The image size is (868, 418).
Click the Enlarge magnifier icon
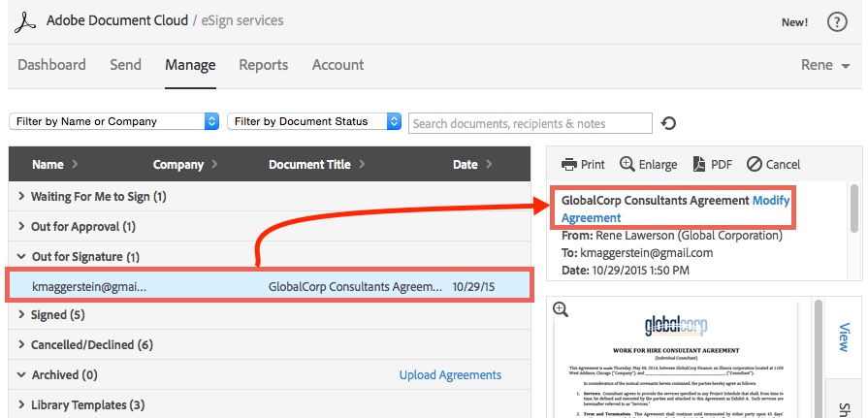627,164
